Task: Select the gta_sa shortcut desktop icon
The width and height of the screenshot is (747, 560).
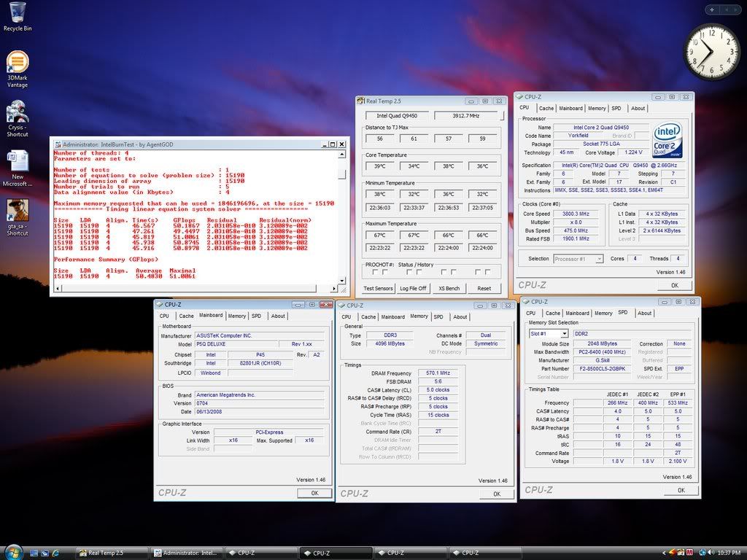Action: [x=18, y=217]
